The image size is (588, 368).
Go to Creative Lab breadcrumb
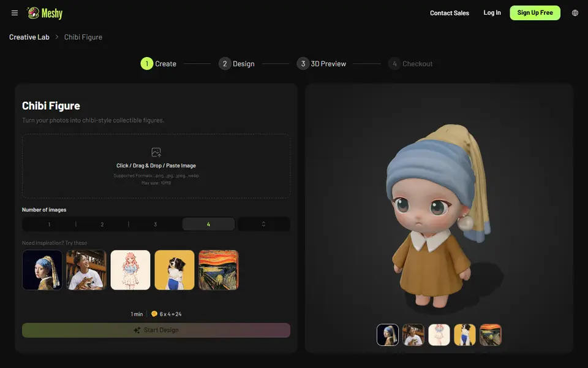click(x=29, y=37)
